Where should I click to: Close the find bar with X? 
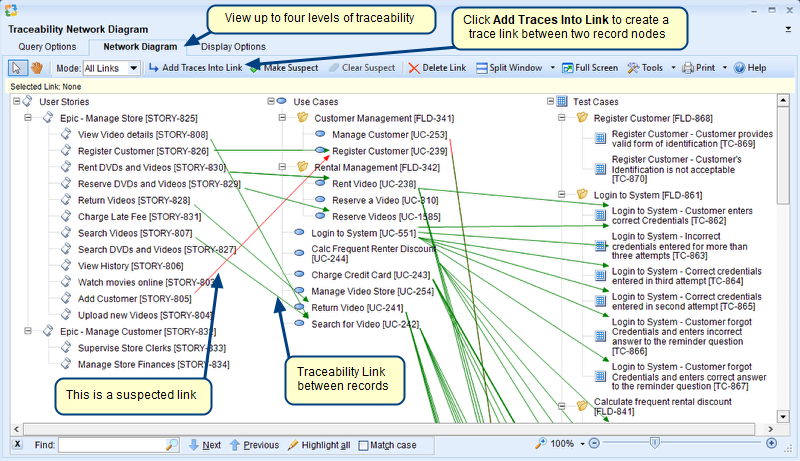coord(18,444)
